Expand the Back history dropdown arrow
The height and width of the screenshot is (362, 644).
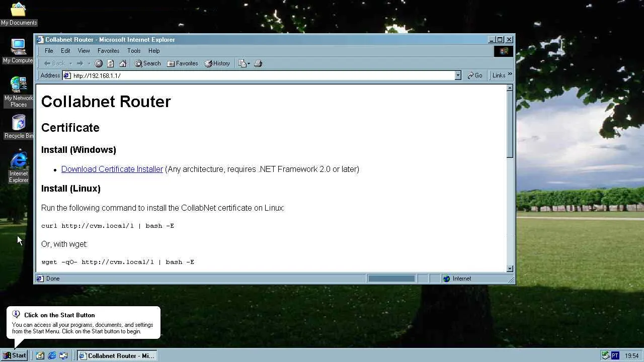pos(70,63)
